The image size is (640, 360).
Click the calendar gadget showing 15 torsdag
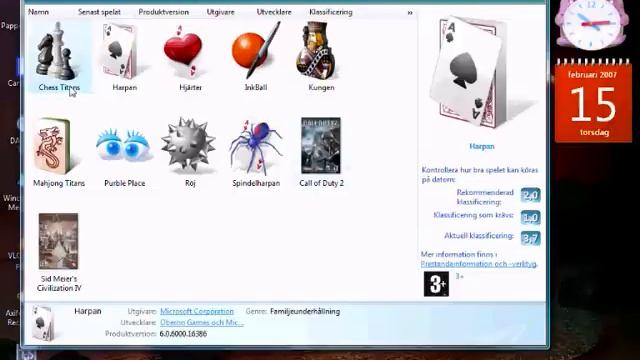(x=593, y=100)
